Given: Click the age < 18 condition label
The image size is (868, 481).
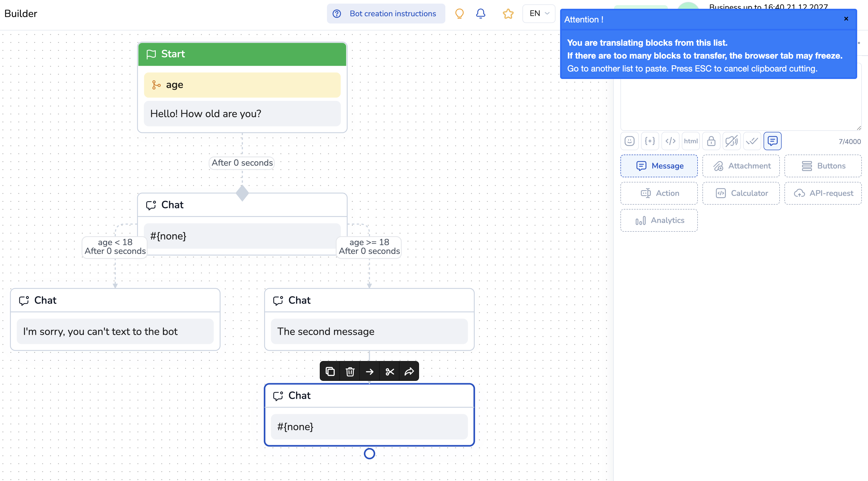Looking at the screenshot, I should pos(115,247).
